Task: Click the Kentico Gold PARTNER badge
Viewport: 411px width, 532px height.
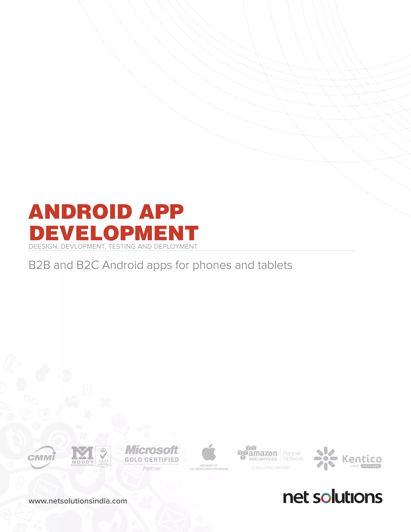Action: (371, 466)
